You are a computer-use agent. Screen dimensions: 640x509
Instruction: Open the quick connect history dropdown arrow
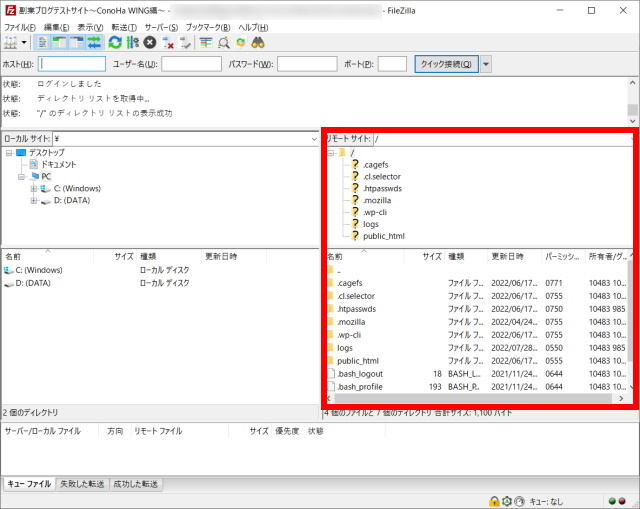tap(486, 64)
